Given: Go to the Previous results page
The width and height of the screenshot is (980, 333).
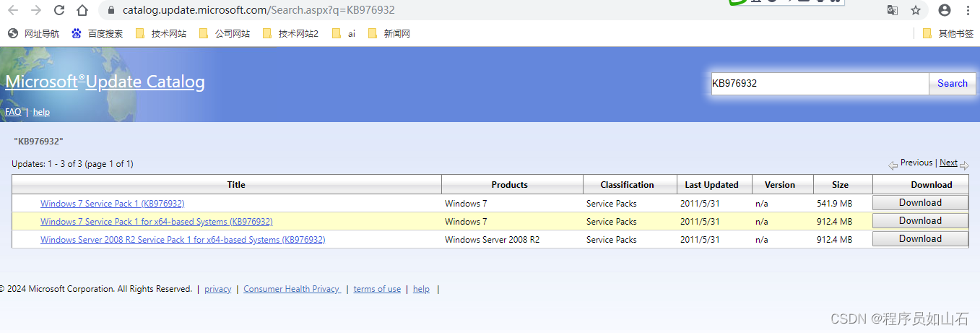Looking at the screenshot, I should tap(916, 163).
